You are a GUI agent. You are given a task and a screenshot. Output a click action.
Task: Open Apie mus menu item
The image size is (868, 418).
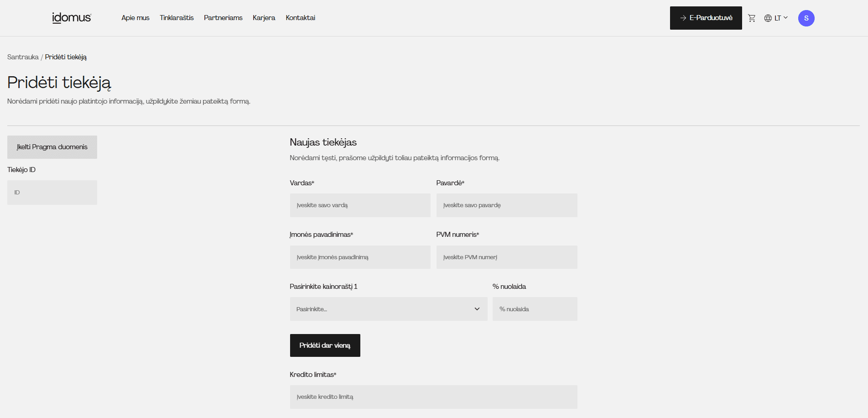point(135,18)
